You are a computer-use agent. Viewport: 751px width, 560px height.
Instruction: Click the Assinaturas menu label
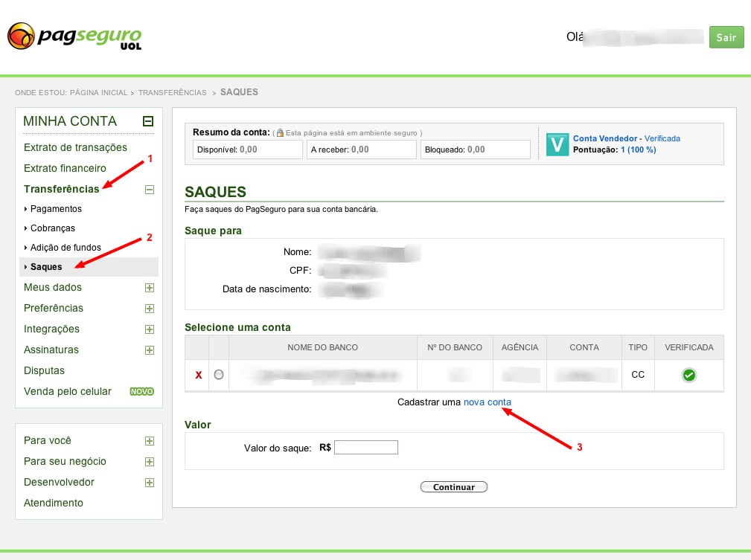[x=51, y=350]
